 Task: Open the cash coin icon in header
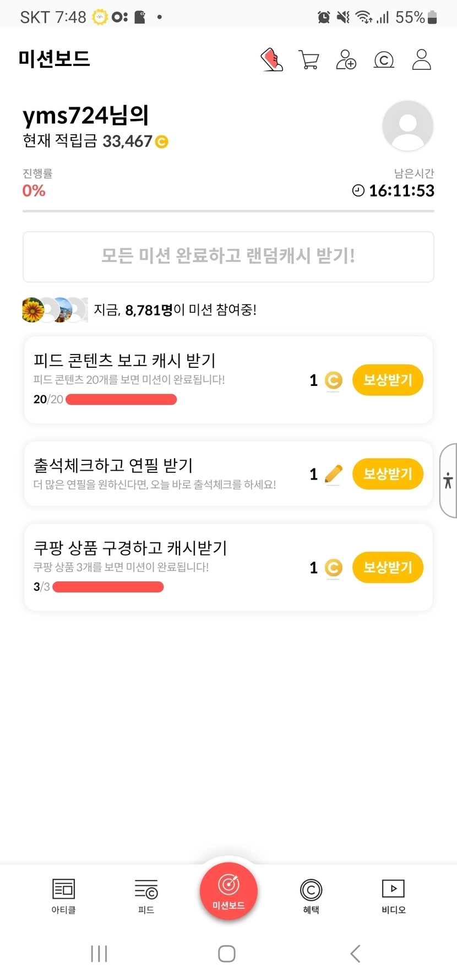(x=384, y=59)
